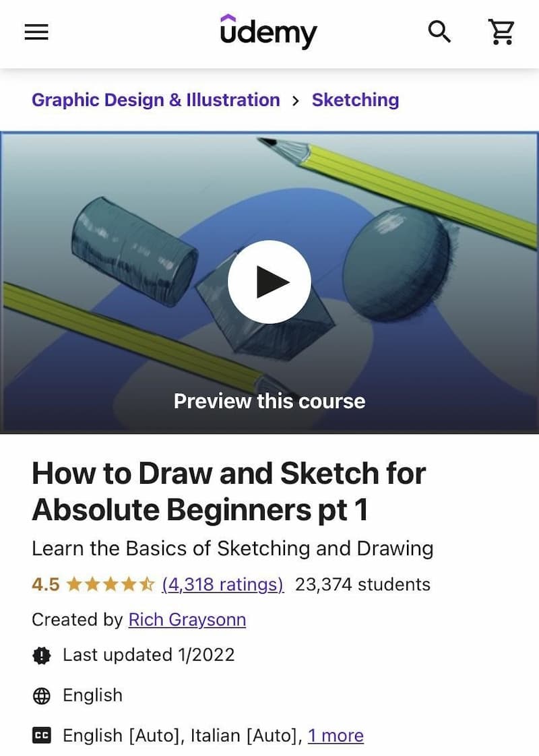Go to Graphic Design & Illustration category
539x756 pixels.
point(156,100)
